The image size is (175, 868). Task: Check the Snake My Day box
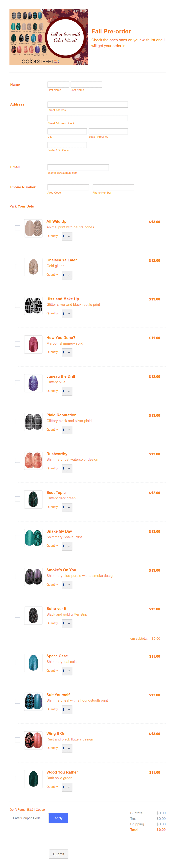[17, 537]
